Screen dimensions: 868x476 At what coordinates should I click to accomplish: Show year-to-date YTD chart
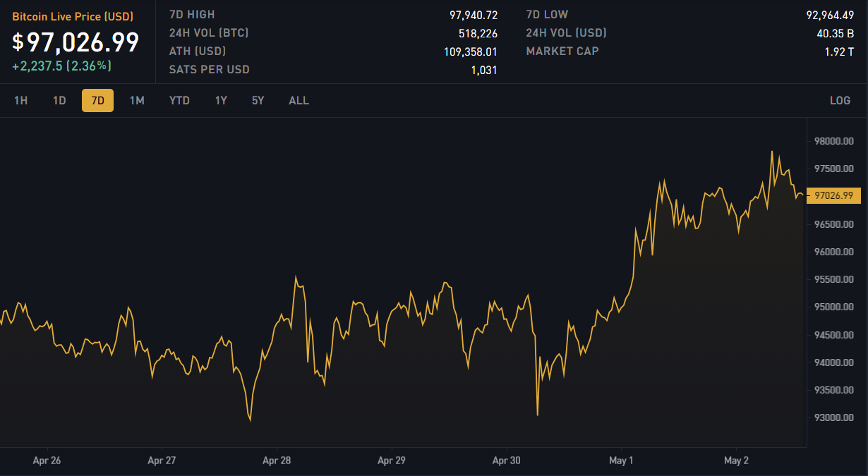point(179,101)
